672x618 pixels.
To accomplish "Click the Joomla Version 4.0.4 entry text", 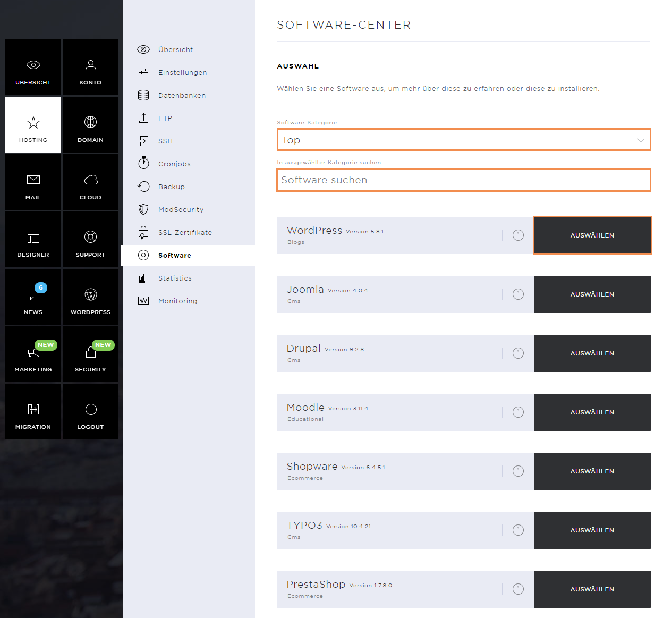I will [327, 290].
